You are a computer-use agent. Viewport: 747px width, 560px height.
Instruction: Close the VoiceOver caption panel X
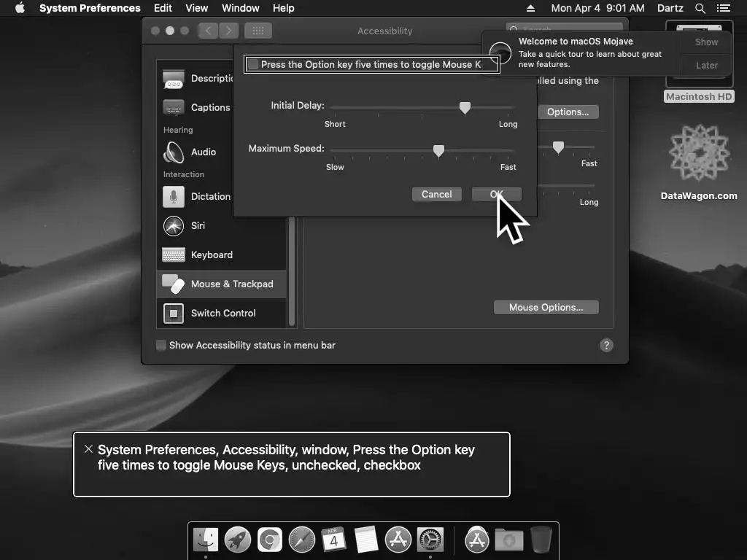[88, 448]
